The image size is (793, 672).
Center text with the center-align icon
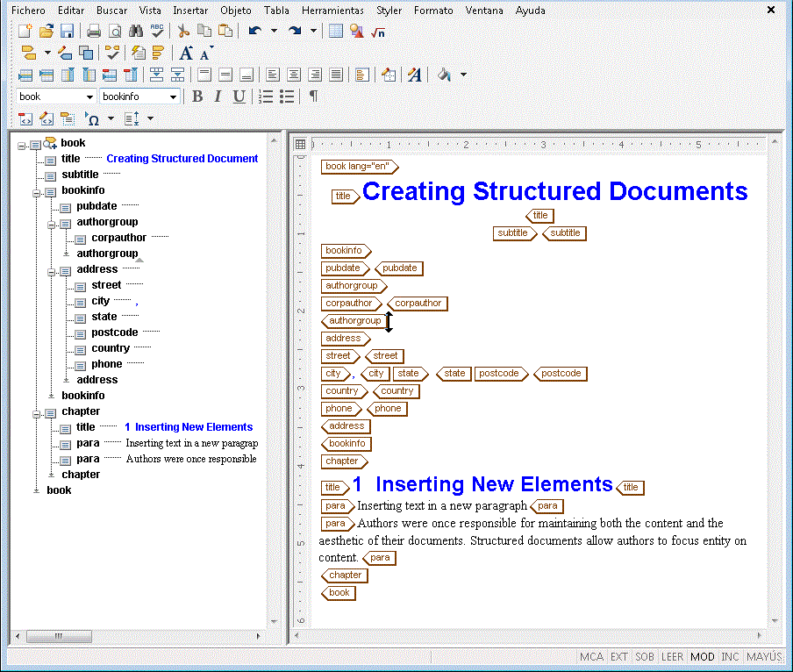click(x=293, y=75)
